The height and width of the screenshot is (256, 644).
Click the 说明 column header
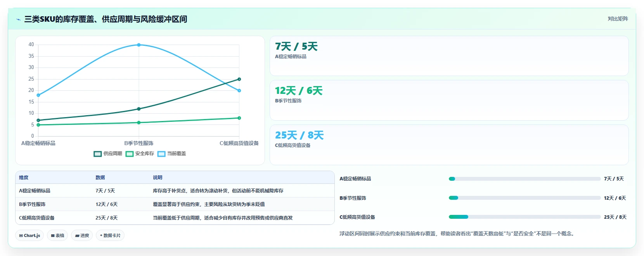[x=158, y=178]
